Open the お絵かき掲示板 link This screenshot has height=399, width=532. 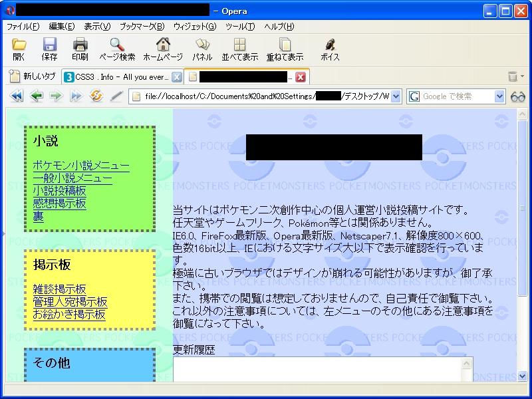click(x=69, y=314)
